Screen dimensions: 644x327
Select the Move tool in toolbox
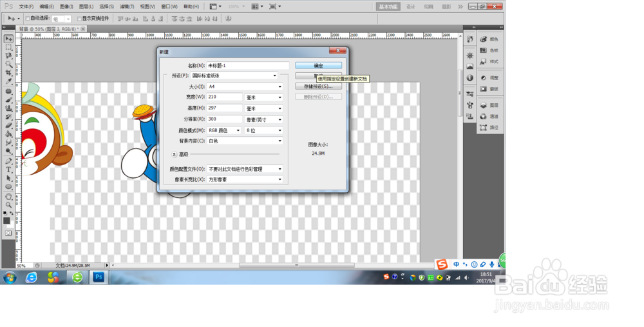(8, 39)
